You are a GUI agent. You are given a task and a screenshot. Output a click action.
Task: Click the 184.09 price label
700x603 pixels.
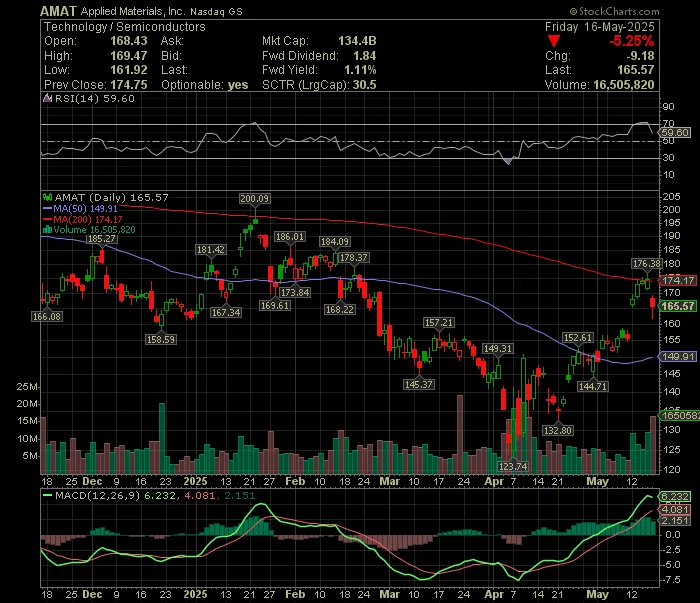(335, 241)
